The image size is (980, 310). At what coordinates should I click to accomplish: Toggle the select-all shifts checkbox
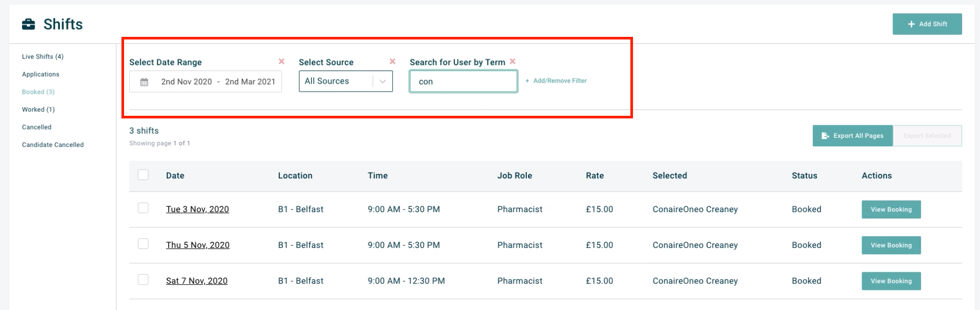(x=143, y=175)
